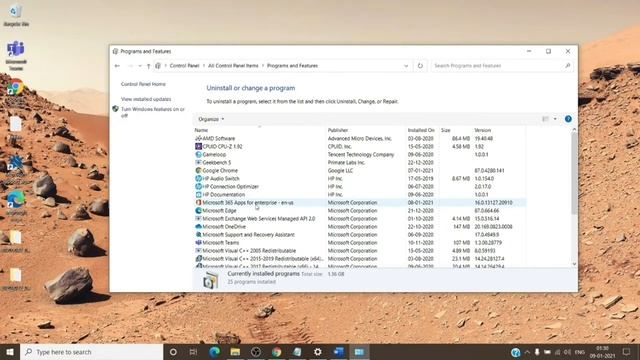Open Task View on the taskbar
Screen dimensions: 640x360
point(193,352)
